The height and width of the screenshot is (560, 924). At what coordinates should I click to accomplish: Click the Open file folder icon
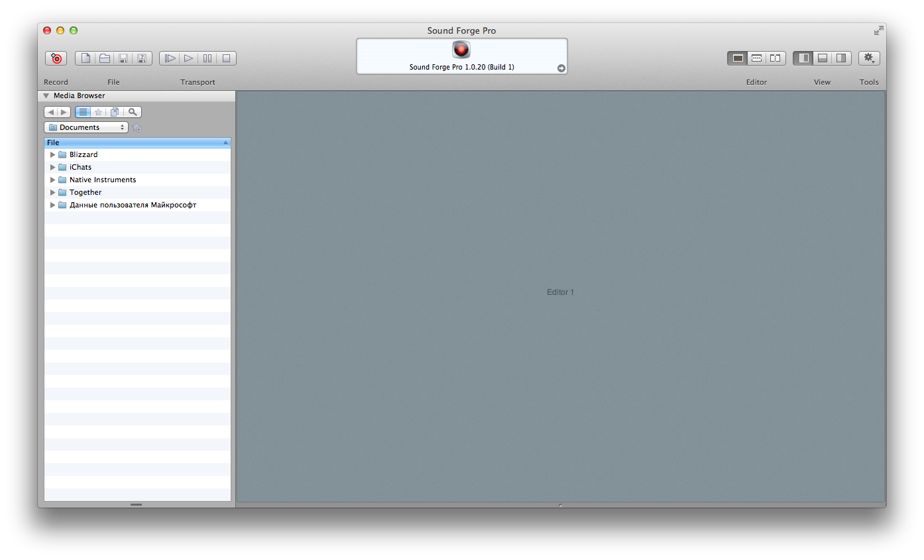click(105, 58)
